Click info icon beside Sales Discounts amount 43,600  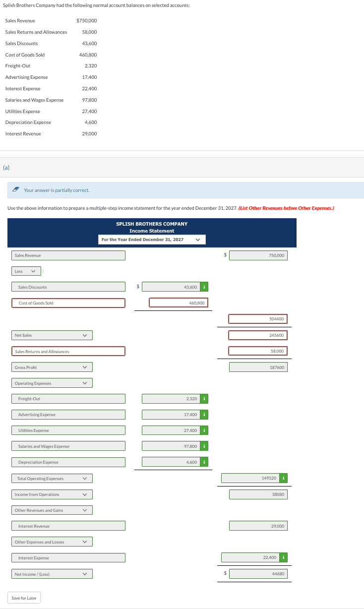205,287
